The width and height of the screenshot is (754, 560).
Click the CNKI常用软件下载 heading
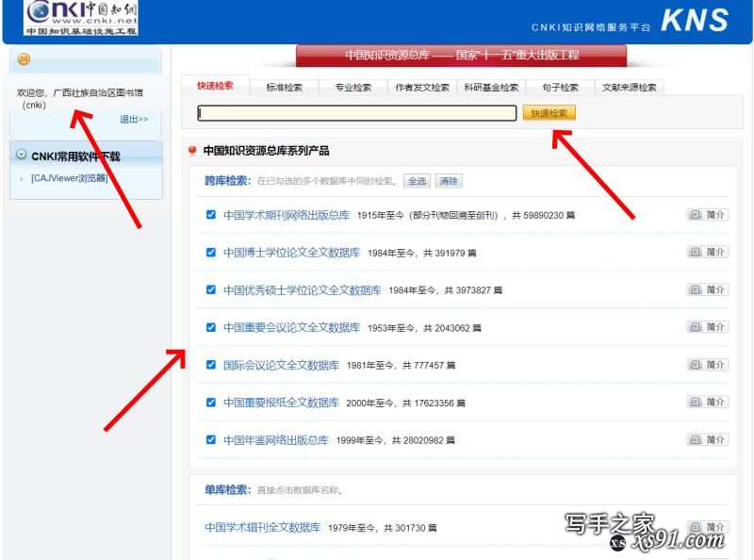pyautogui.click(x=75, y=156)
